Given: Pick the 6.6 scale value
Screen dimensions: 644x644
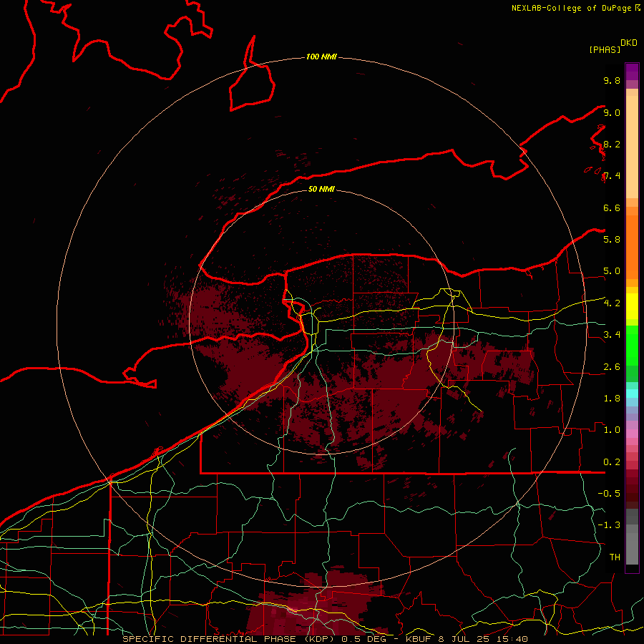Looking at the screenshot, I should point(612,208).
